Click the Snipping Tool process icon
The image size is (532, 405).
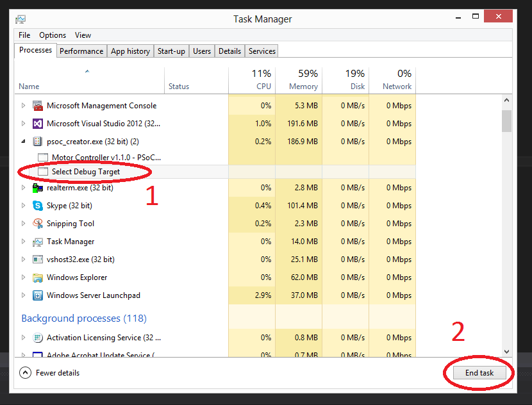point(37,223)
